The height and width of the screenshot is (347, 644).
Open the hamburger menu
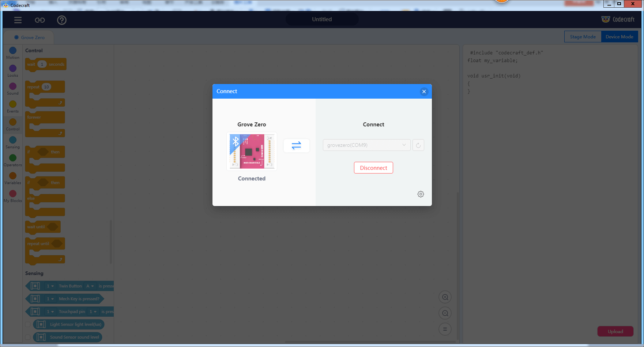(x=18, y=20)
